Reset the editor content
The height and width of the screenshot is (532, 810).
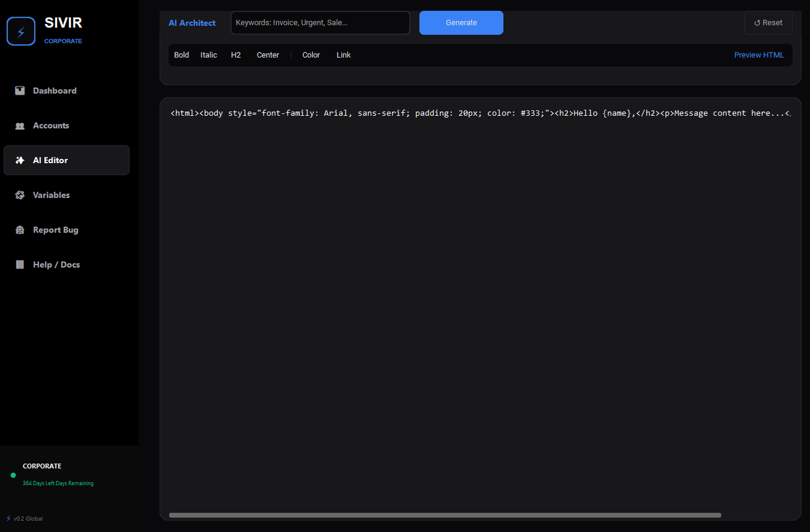click(x=768, y=23)
